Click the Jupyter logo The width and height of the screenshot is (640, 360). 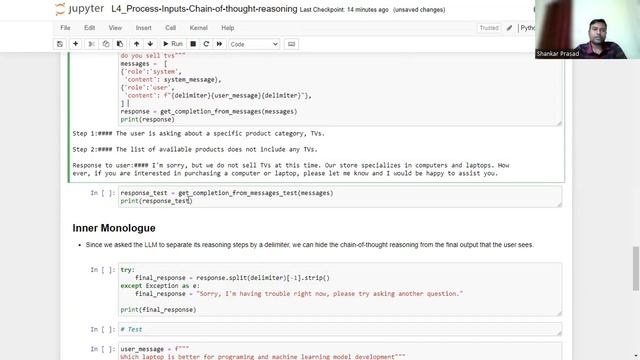[x=80, y=9]
